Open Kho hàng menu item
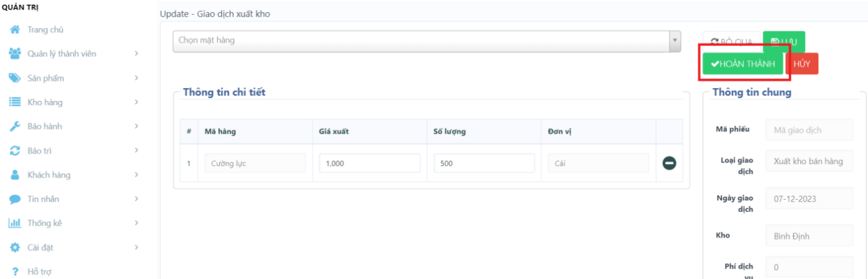The image size is (868, 279). point(44,102)
